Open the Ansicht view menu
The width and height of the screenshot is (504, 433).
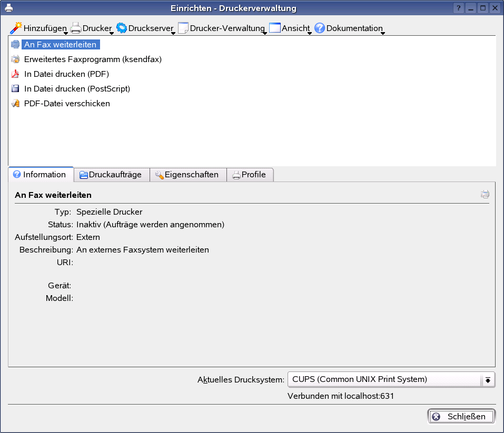tap(290, 28)
